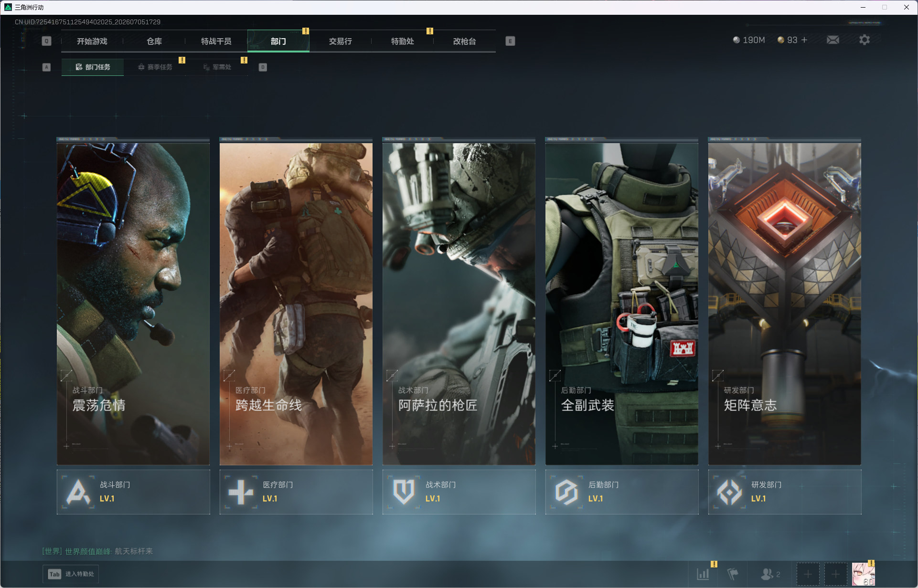Select the 赛季任务 sub-tab

pos(155,67)
